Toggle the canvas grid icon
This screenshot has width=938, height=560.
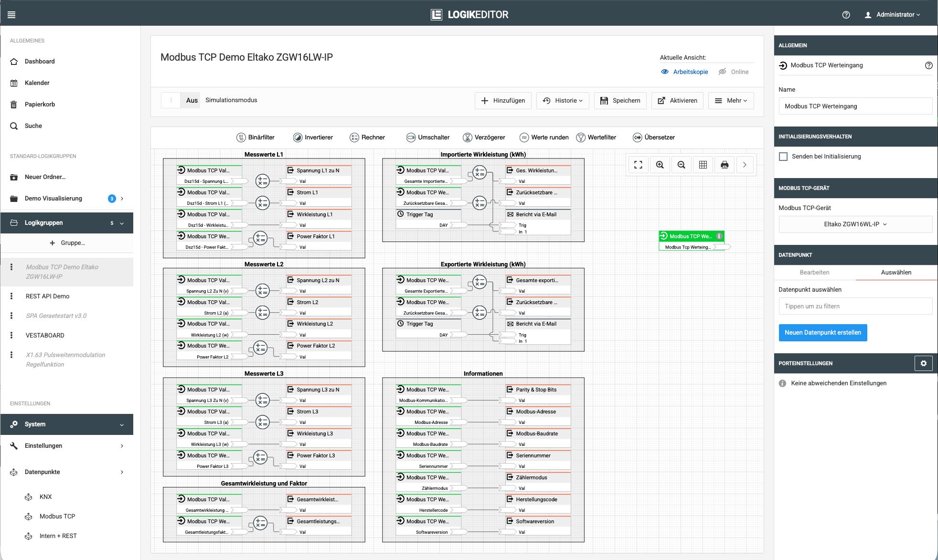pos(703,165)
